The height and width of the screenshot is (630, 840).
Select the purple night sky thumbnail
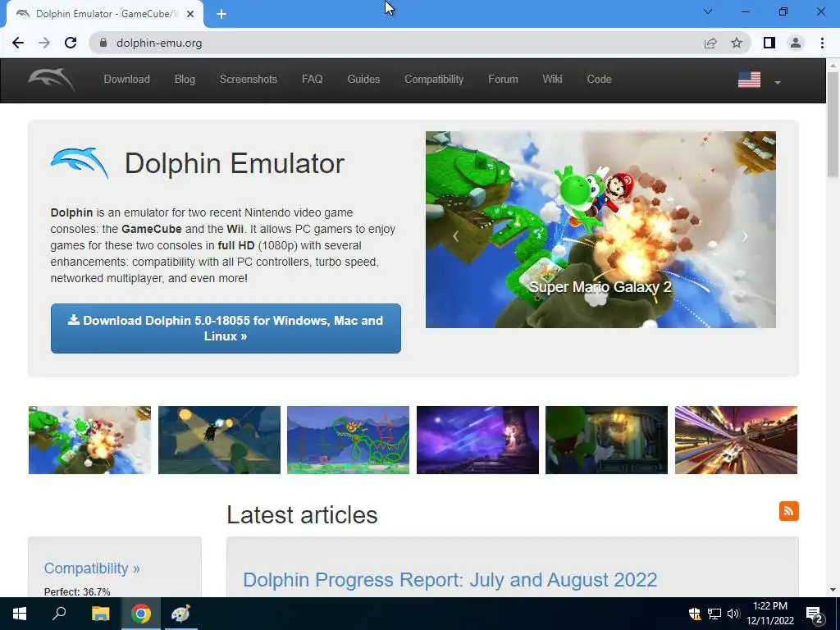tap(477, 440)
